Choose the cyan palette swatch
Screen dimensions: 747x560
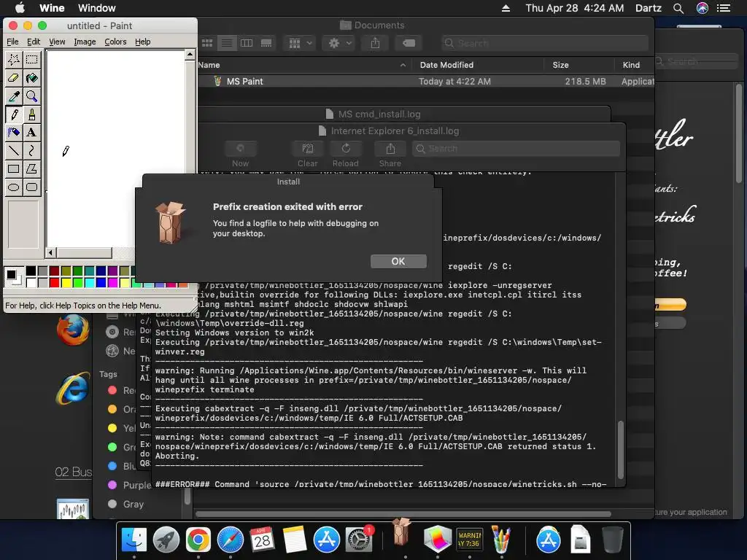tap(90, 282)
